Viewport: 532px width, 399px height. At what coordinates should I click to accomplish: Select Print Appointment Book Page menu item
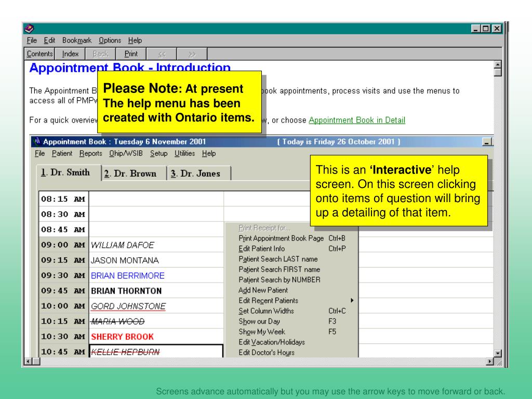click(292, 238)
